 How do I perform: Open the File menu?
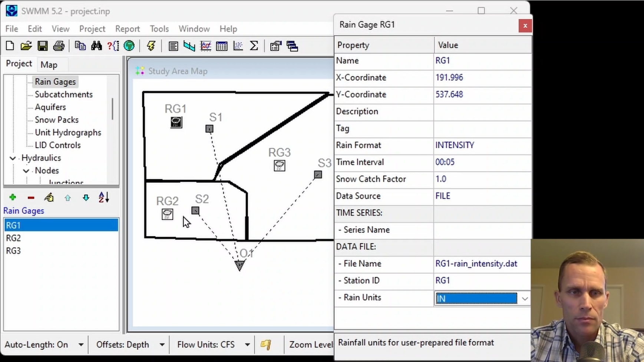tap(11, 29)
